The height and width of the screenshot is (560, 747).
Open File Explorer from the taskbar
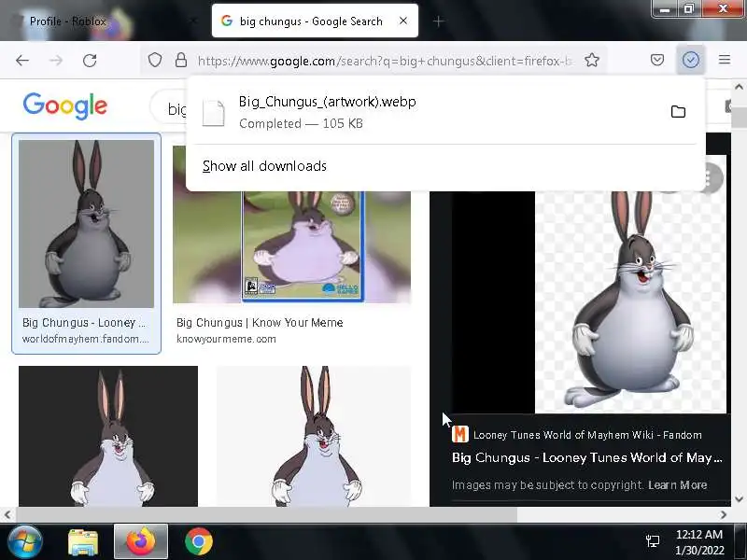pyautogui.click(x=83, y=542)
